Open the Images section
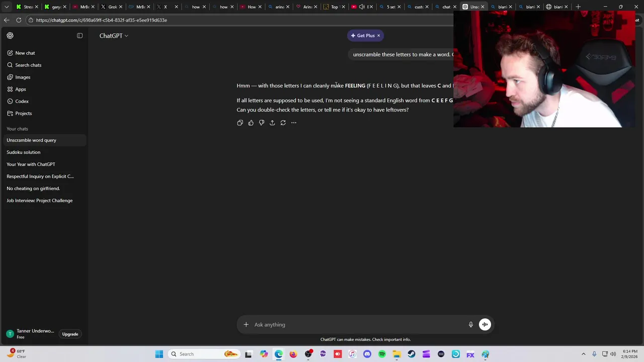 coord(23,77)
